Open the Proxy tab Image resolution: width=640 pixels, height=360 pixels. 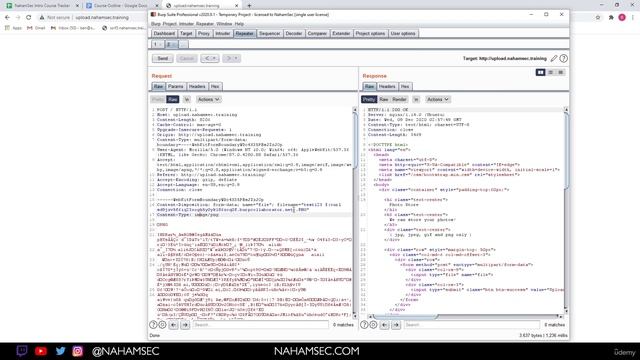(204, 33)
